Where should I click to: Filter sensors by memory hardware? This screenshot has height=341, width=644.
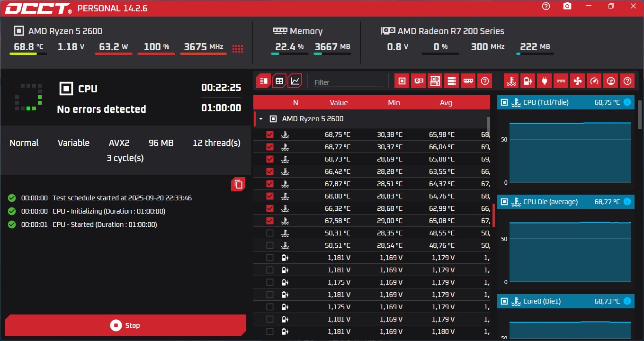[468, 81]
